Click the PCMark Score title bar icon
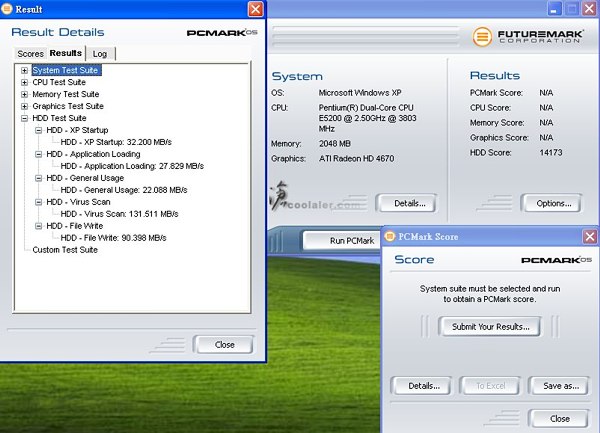The height and width of the screenshot is (433, 600). pos(390,236)
